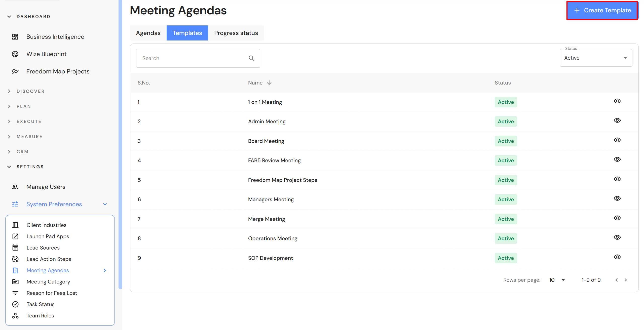644x330 pixels.
Task: Switch to Progress status tab
Action: point(236,33)
